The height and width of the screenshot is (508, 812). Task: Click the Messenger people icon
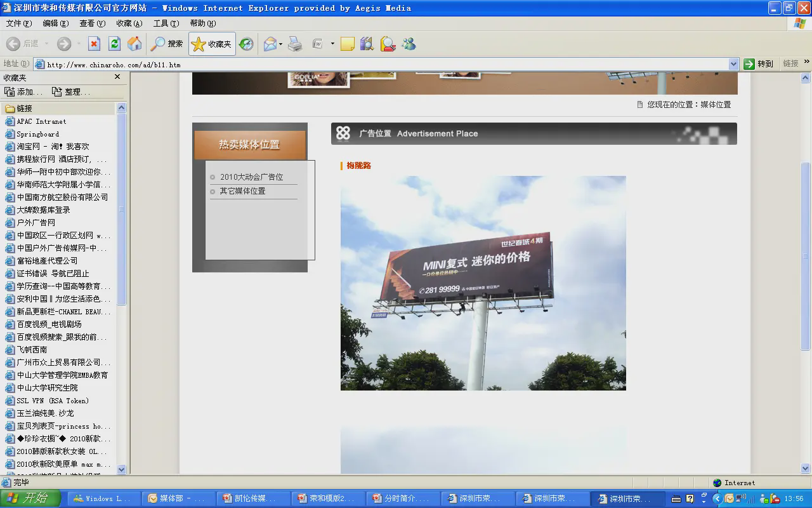409,44
